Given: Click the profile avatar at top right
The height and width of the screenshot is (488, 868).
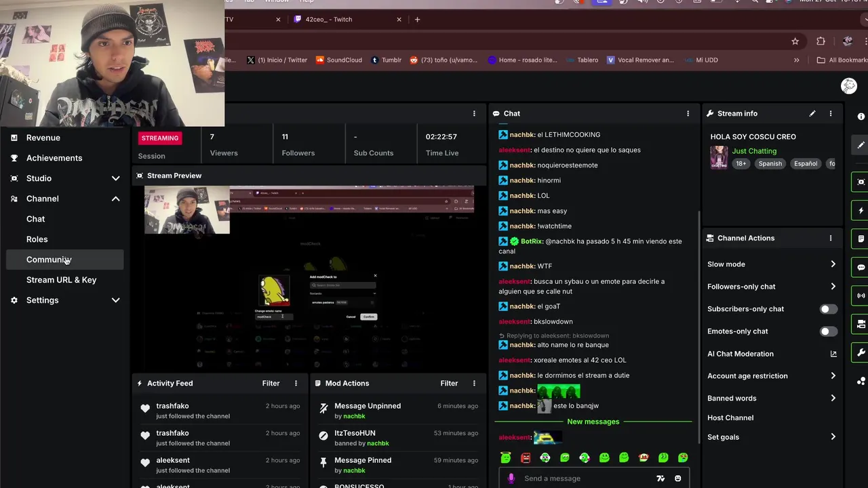Looking at the screenshot, I should click(x=848, y=86).
